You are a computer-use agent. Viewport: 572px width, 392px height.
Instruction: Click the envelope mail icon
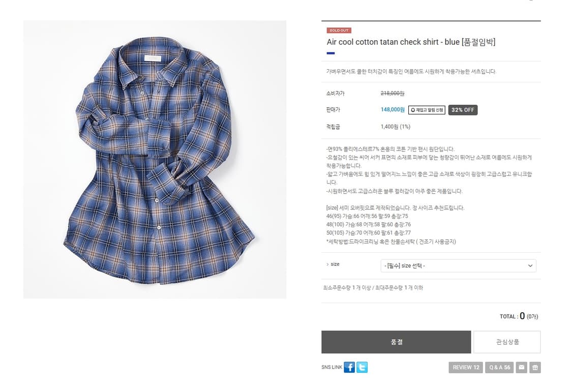521,368
